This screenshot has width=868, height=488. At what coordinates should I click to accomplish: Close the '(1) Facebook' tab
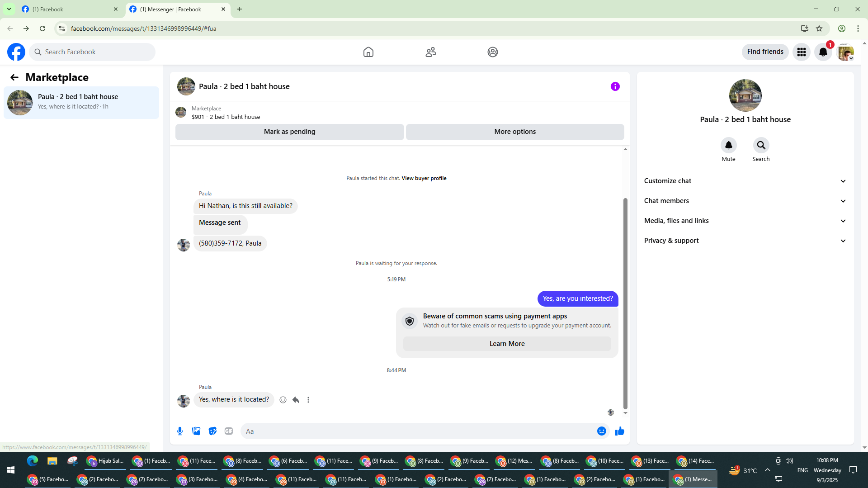(x=116, y=9)
